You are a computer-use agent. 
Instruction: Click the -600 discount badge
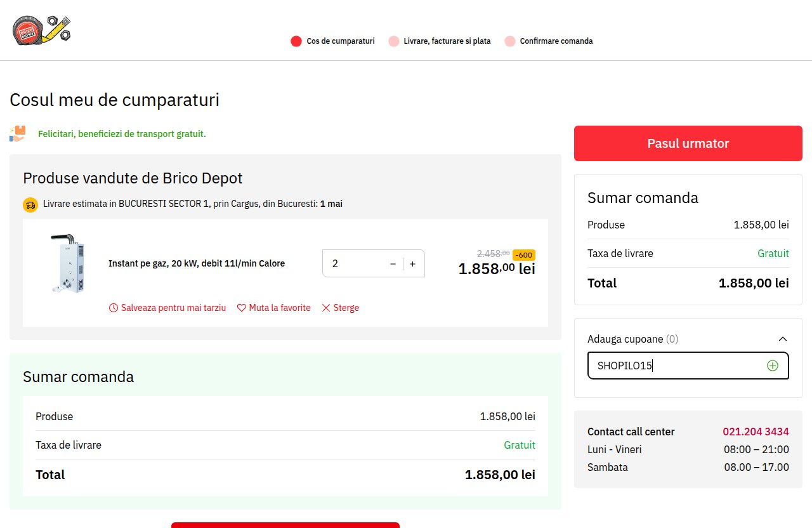click(524, 255)
